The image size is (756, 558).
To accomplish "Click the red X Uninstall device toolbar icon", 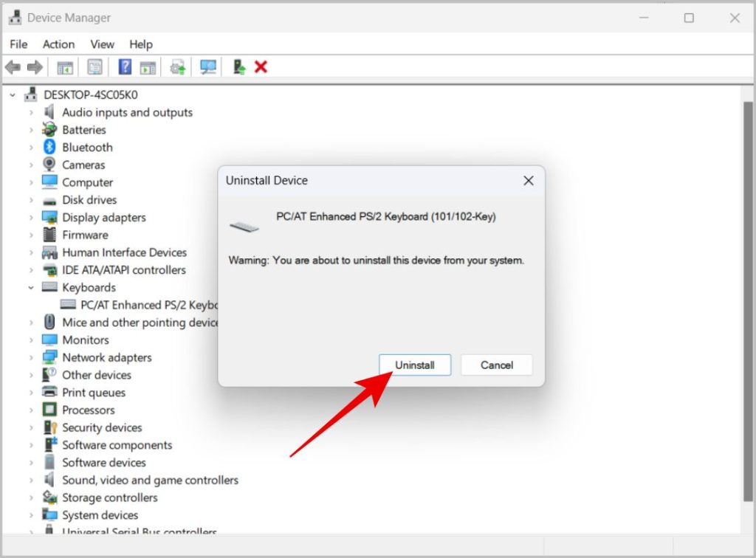I will (x=261, y=67).
